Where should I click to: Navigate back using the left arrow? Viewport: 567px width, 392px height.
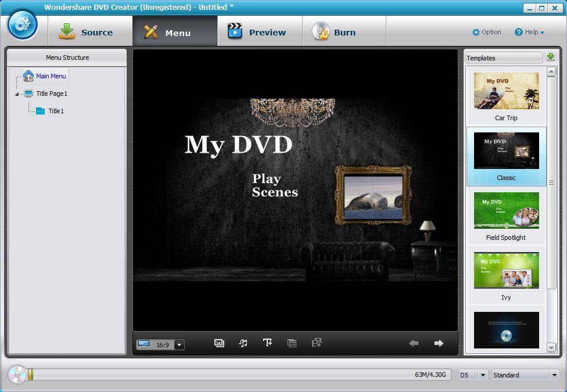coord(414,343)
